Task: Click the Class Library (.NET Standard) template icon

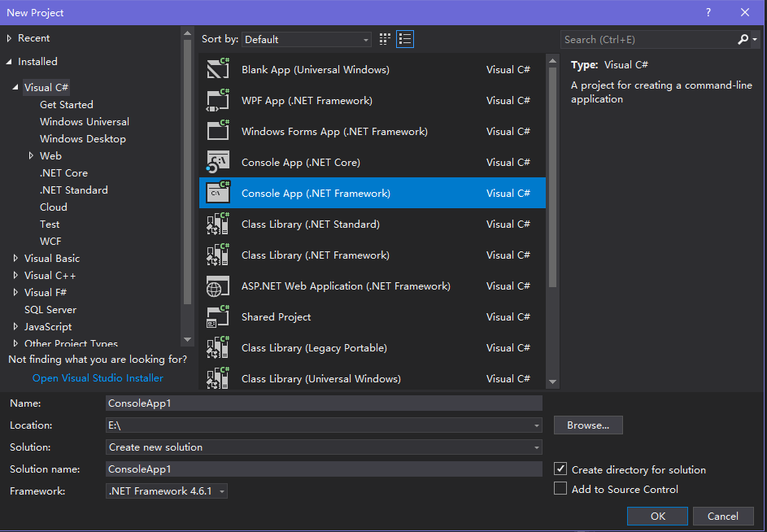Action: 218,224
